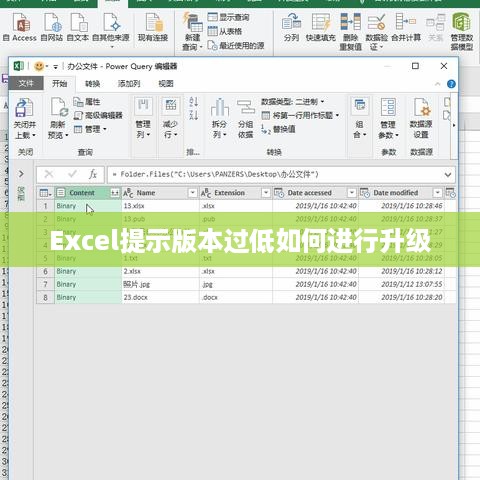Open 管理列 manage columns menu
Image resolution: width=480 pixels, height=480 pixels.
(x=143, y=119)
